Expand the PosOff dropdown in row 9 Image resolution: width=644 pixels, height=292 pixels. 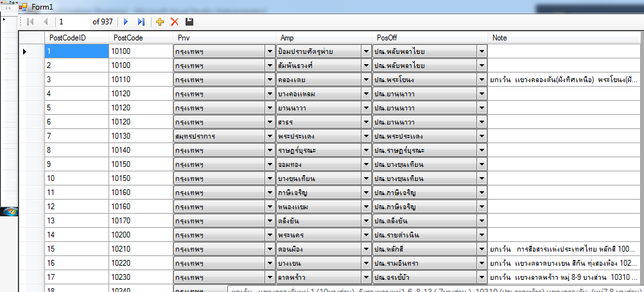(482, 164)
